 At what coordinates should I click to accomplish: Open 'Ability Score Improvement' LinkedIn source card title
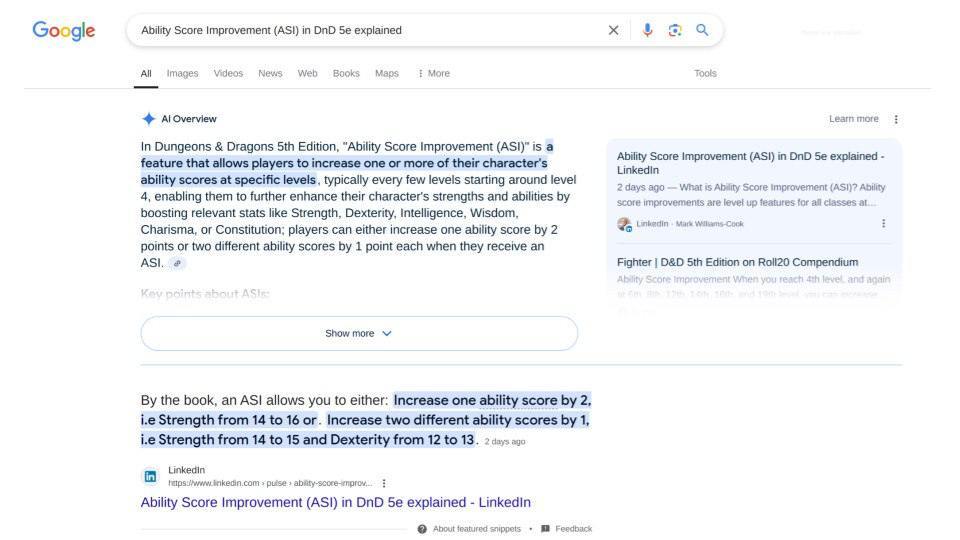click(751, 163)
